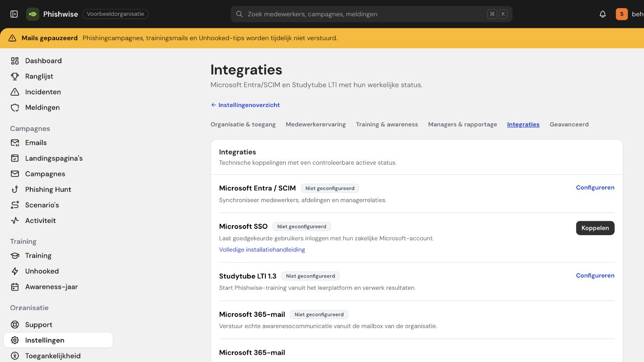Click the Phishwise fish logo
Screen dimensions: 644x362
click(33, 14)
